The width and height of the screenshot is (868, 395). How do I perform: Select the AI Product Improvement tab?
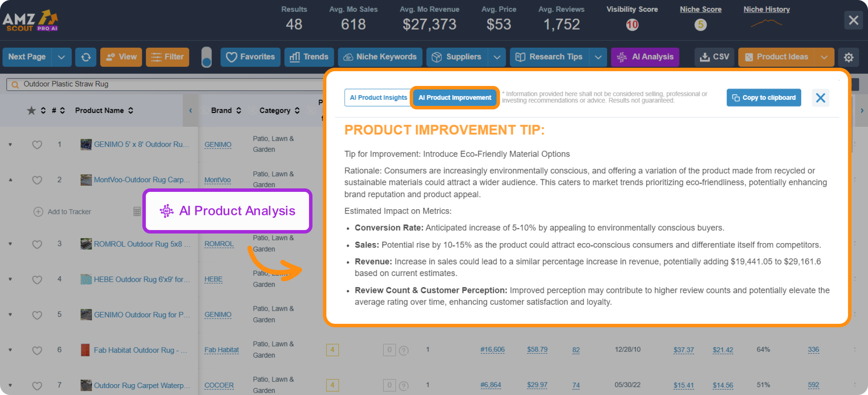454,98
